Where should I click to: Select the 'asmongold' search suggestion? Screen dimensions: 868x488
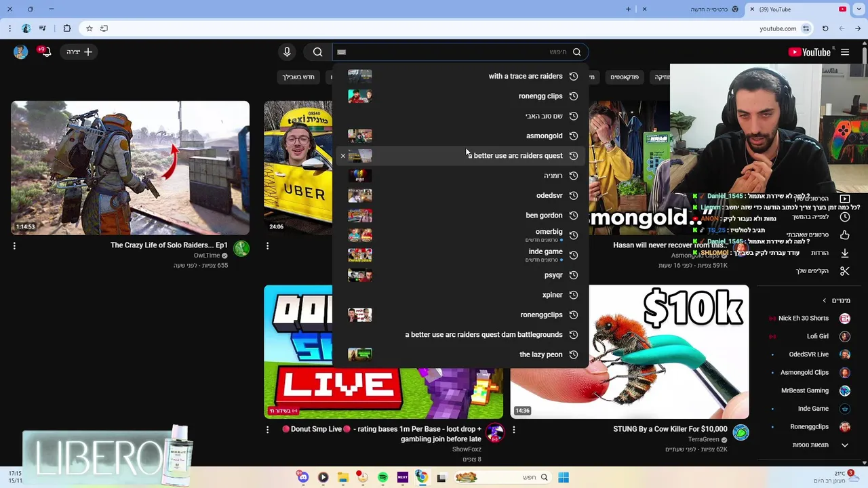pos(461,136)
